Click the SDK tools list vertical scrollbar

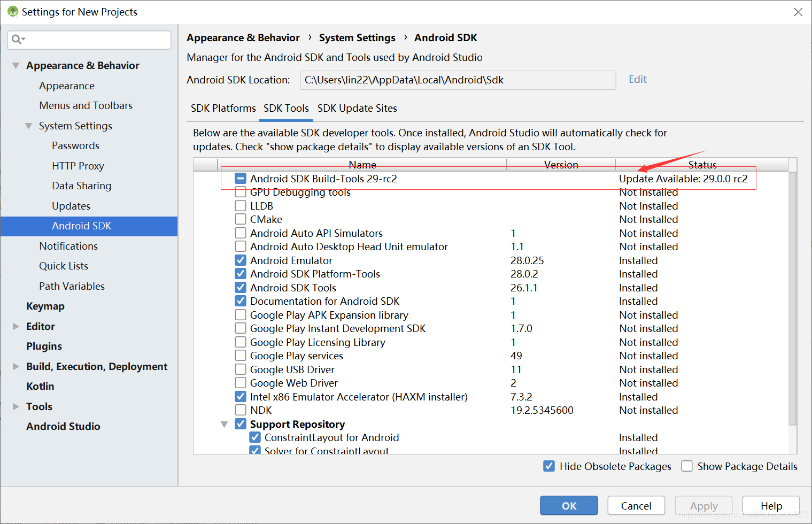click(x=792, y=297)
